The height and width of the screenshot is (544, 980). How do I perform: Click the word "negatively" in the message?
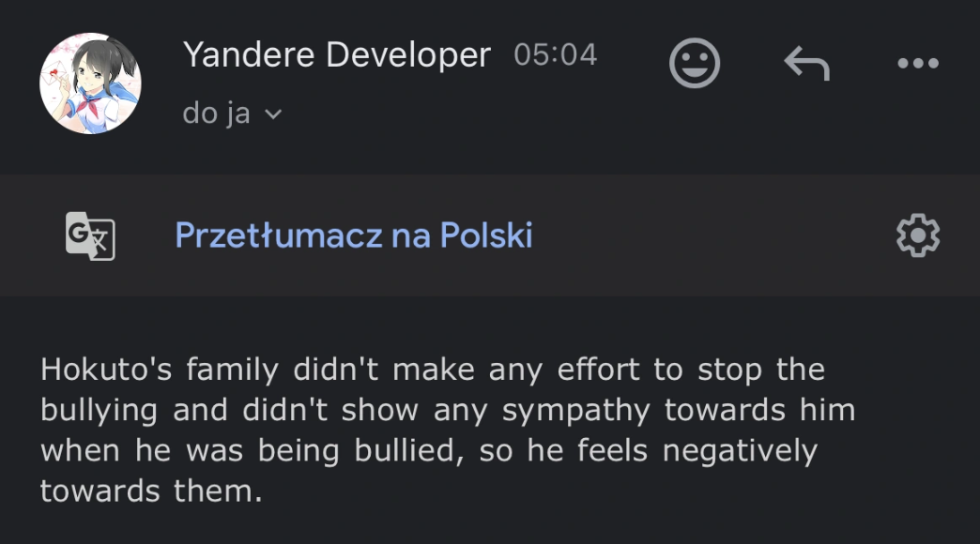[740, 450]
